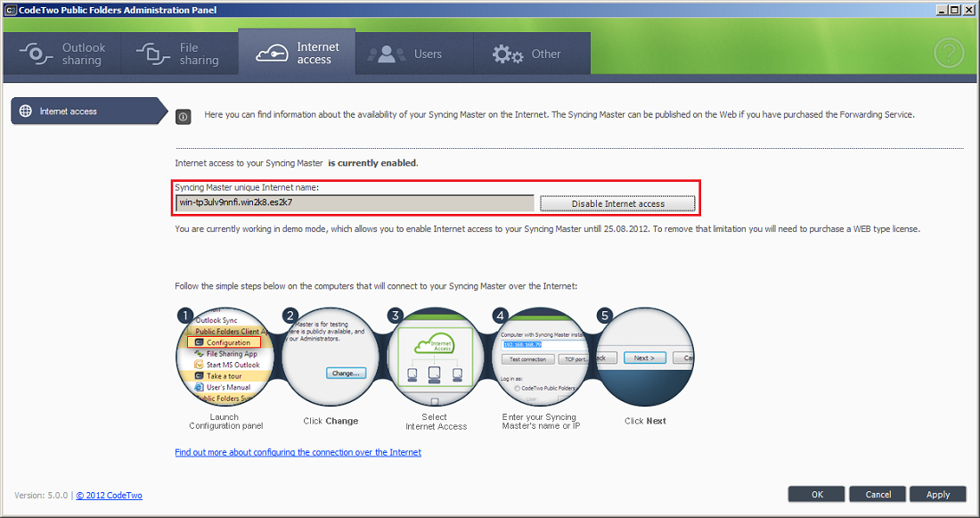Click the info icon beside the description
Screen dimensions: 980x518
tap(184, 117)
